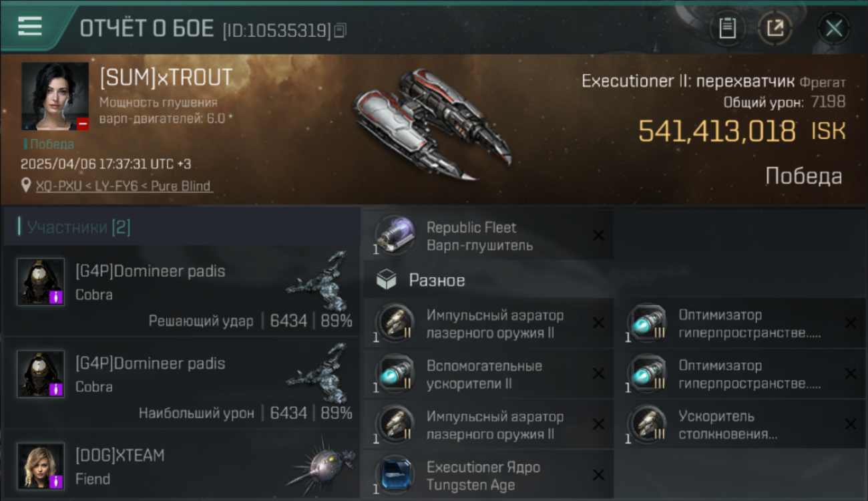
Task: Open the XTROUT pilot portrait
Action: point(55,96)
